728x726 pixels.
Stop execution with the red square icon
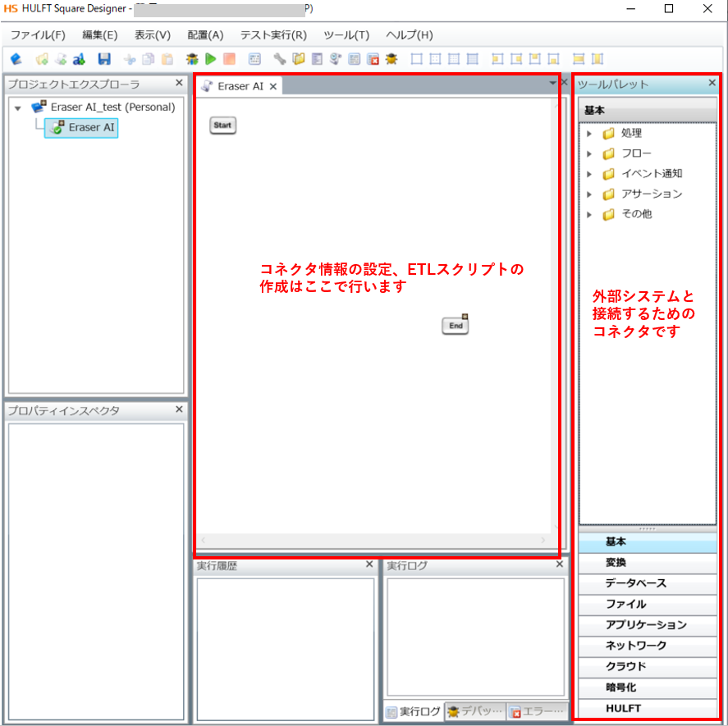click(229, 59)
